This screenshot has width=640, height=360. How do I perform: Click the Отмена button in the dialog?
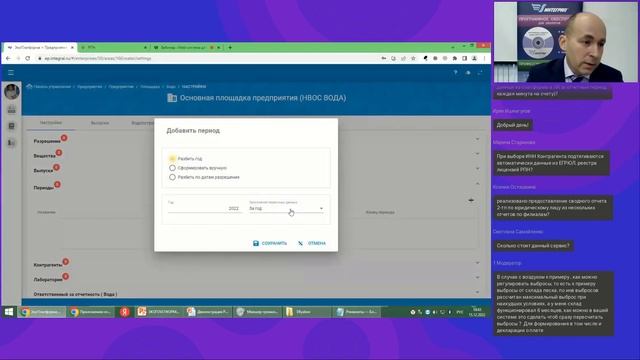(x=312, y=243)
